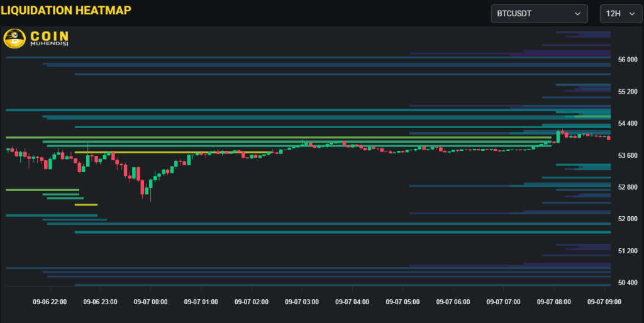Viewport: 644px width, 323px height.
Task: Click the short yellow liquidation band below 52 800
Action: 86,204
